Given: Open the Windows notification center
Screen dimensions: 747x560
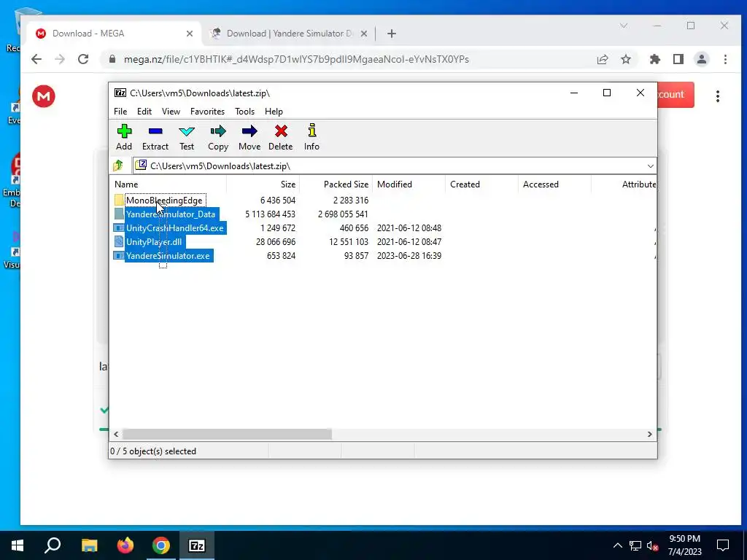Looking at the screenshot, I should pos(723,545).
